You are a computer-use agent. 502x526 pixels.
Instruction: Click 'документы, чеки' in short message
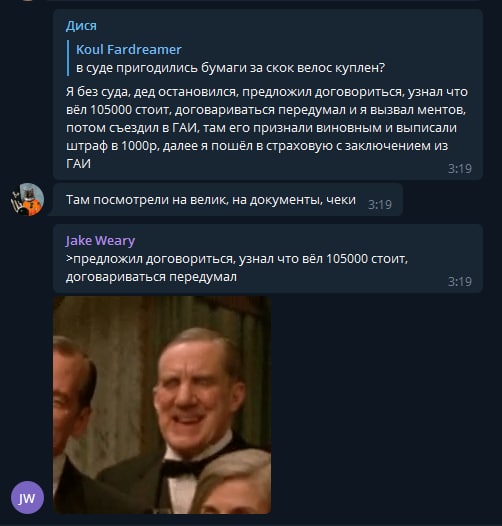303,200
